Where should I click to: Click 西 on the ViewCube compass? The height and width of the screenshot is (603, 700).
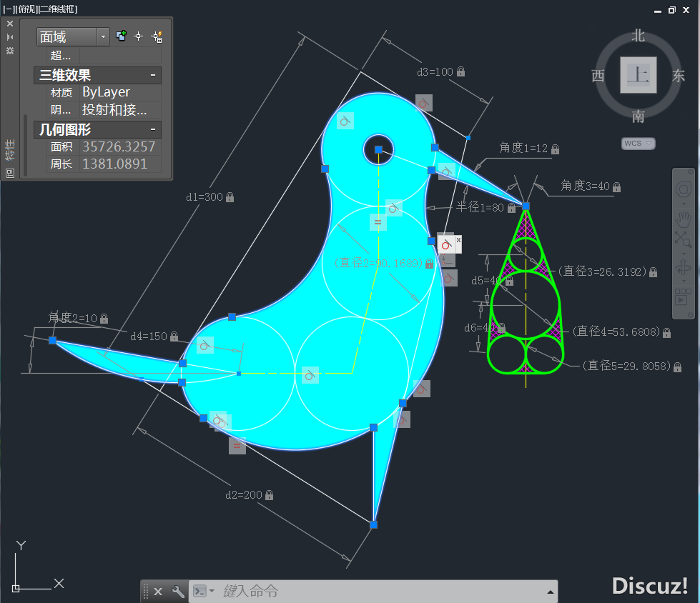click(598, 76)
